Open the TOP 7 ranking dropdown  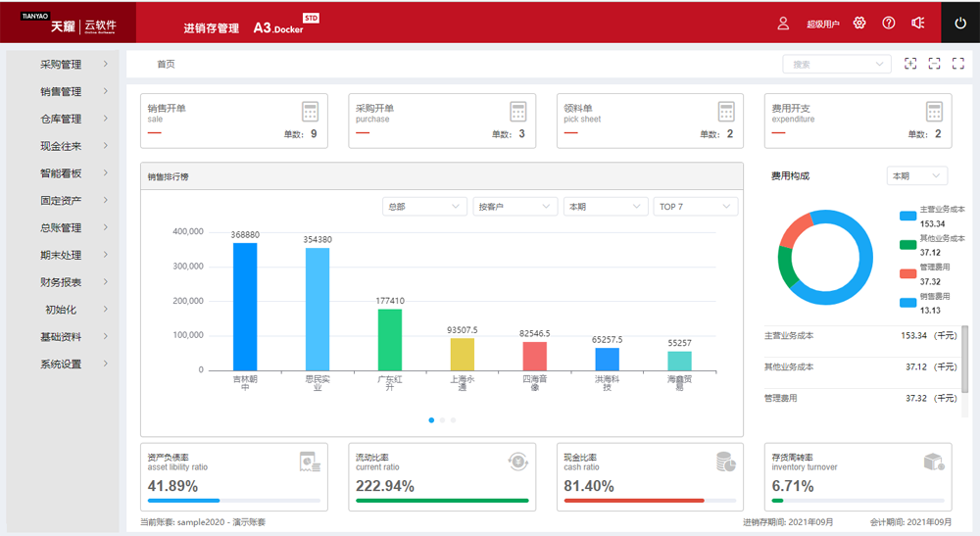point(696,207)
